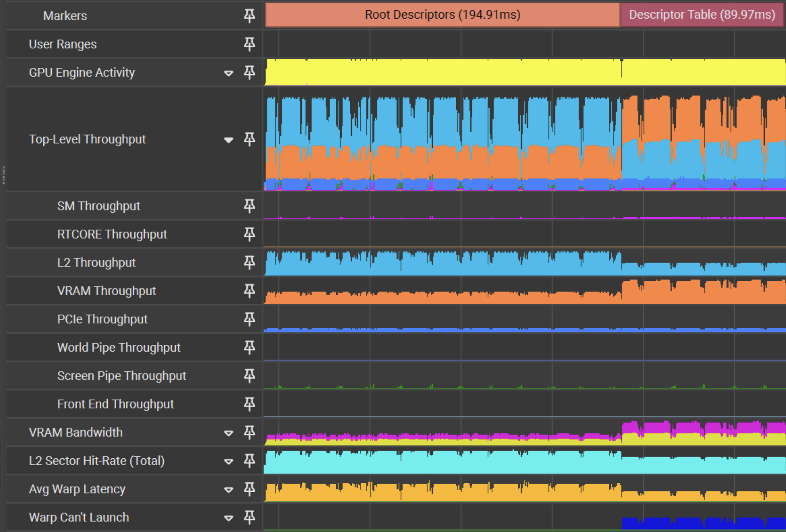Pin the User Ranges row
This screenshot has width=786, height=532.
pos(249,44)
